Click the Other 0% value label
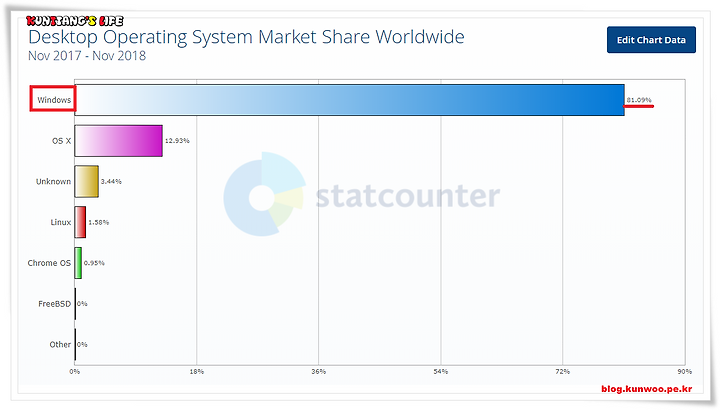This screenshot has width=720, height=410. tap(82, 344)
